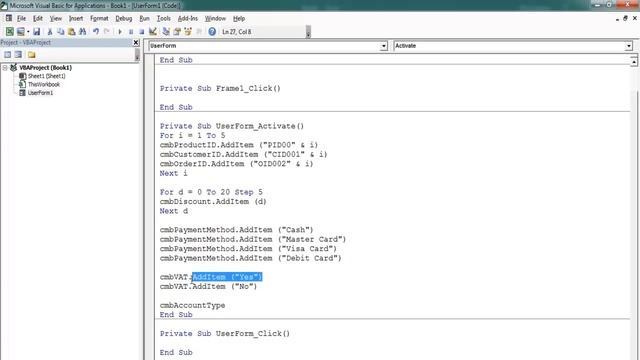640x360 pixels.
Task: Open the Format menu
Action: (x=99, y=18)
